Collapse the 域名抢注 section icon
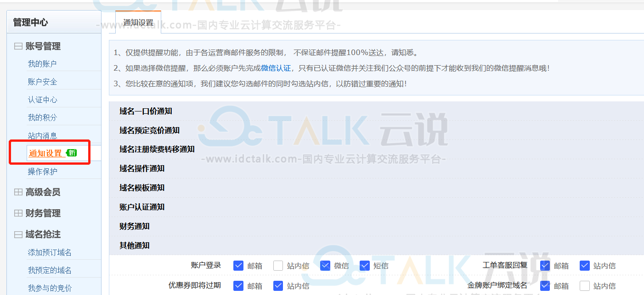 [18, 234]
